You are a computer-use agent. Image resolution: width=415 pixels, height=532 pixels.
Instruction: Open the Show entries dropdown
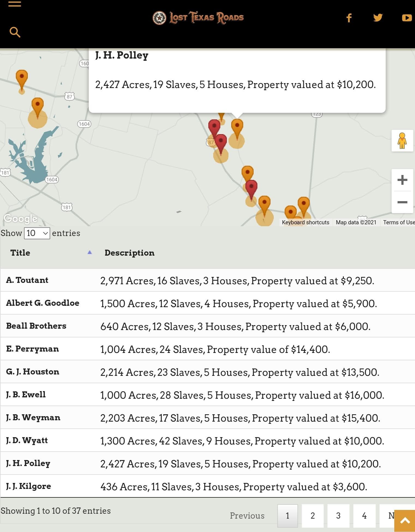pyautogui.click(x=37, y=233)
